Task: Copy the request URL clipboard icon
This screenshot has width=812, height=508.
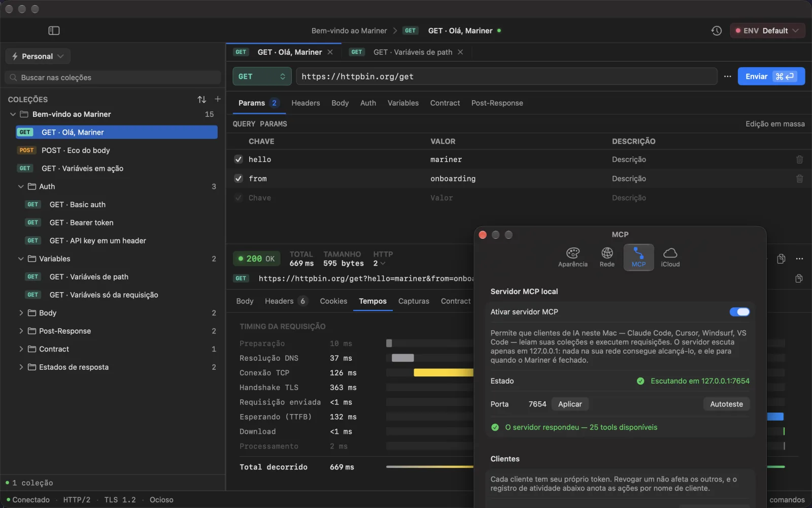Action: click(799, 278)
